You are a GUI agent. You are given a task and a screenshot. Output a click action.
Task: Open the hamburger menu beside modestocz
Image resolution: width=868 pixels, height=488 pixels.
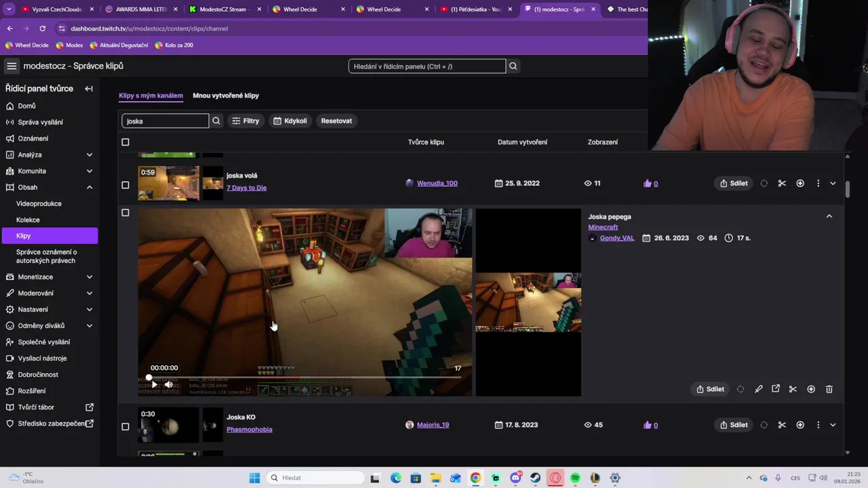tap(12, 66)
